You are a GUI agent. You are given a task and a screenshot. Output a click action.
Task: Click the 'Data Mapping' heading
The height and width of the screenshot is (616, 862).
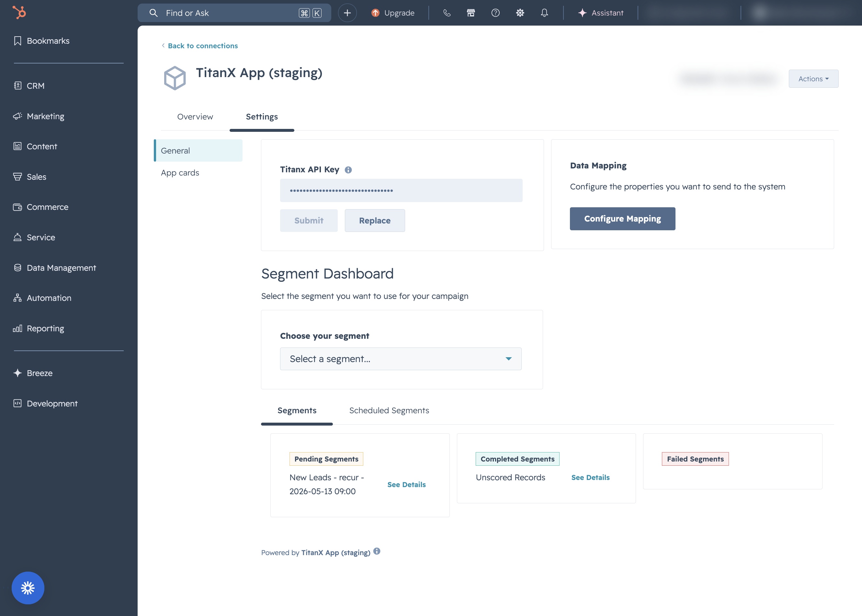(598, 165)
